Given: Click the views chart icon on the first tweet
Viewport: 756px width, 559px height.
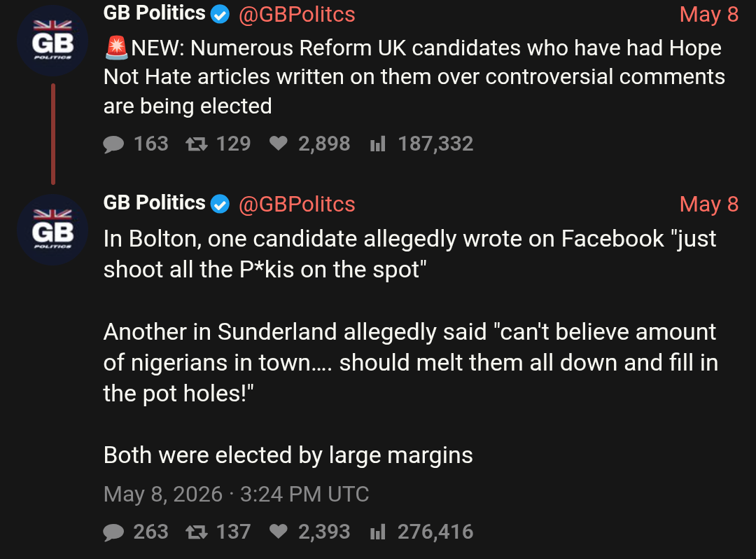Looking at the screenshot, I should [x=377, y=144].
